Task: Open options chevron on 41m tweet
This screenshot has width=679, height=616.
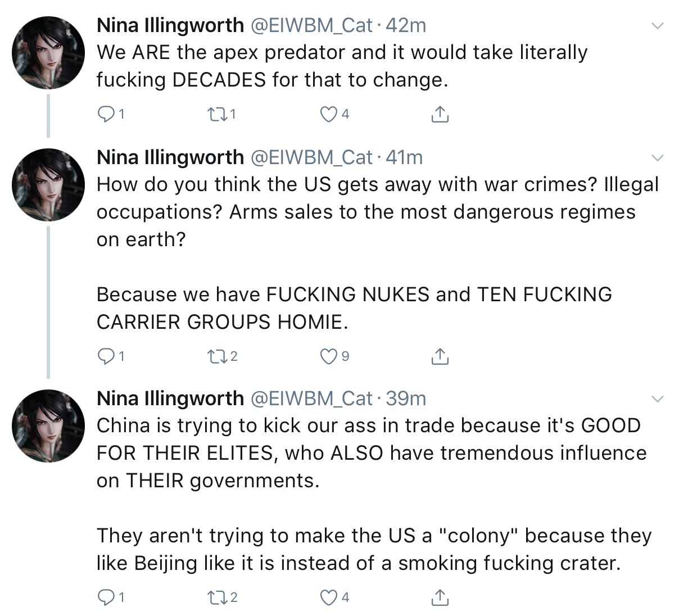Action: click(657, 158)
